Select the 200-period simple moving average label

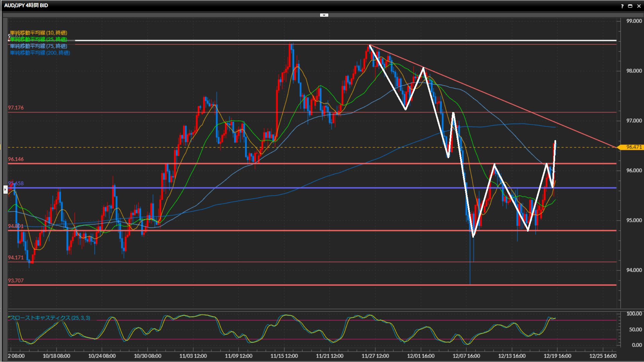[x=40, y=53]
